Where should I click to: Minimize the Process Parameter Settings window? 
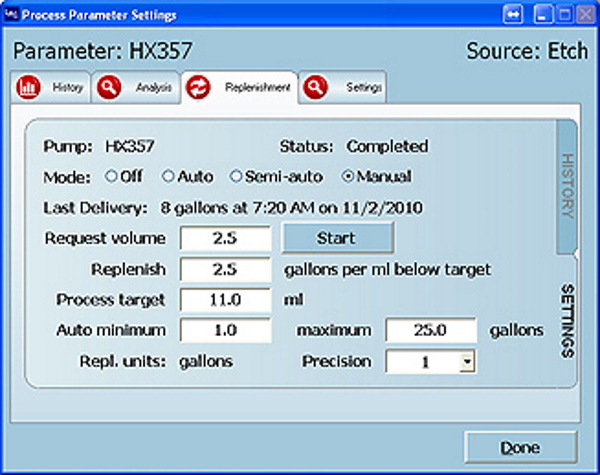(543, 15)
